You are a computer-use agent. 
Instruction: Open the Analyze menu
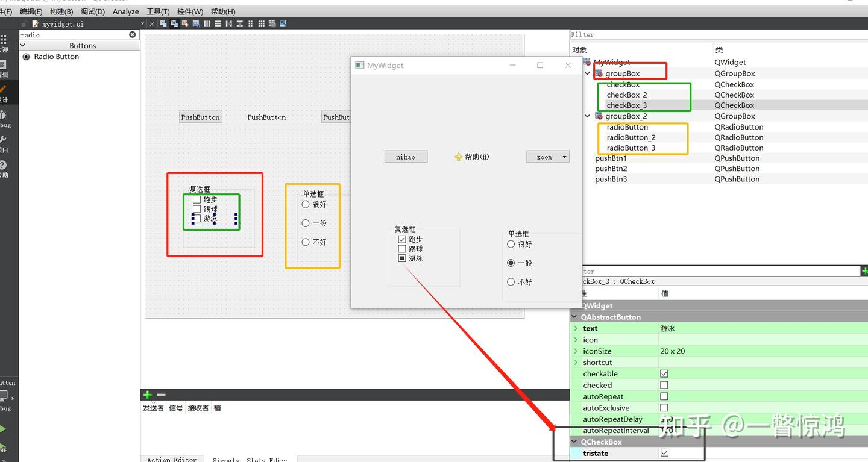coord(125,11)
